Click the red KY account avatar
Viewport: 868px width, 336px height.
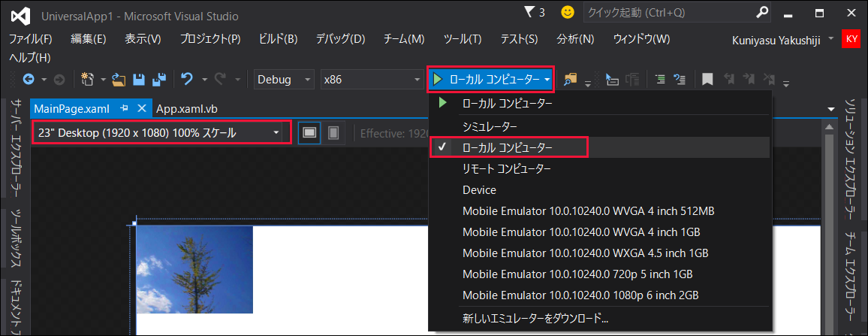click(x=850, y=39)
